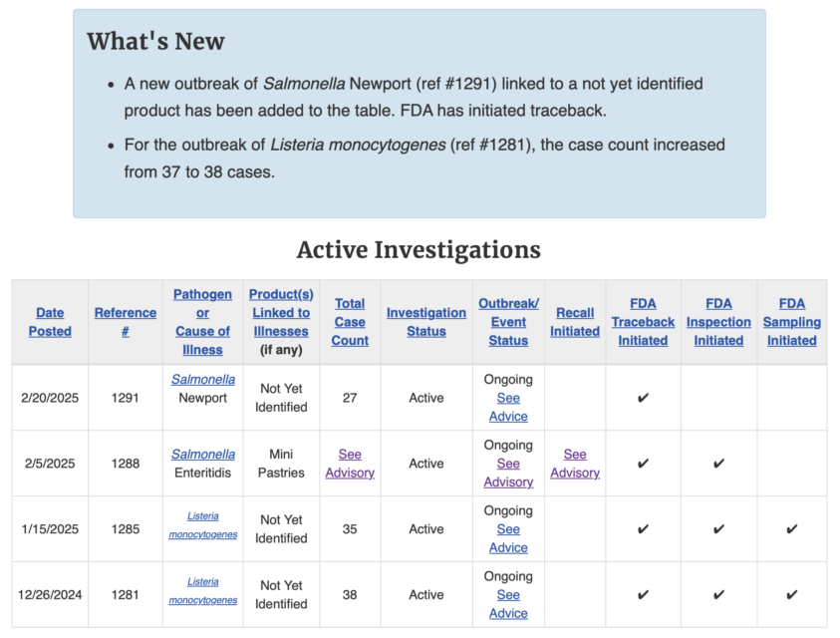
Task: Select the date 12/26/2024 cell
Action: (50, 594)
